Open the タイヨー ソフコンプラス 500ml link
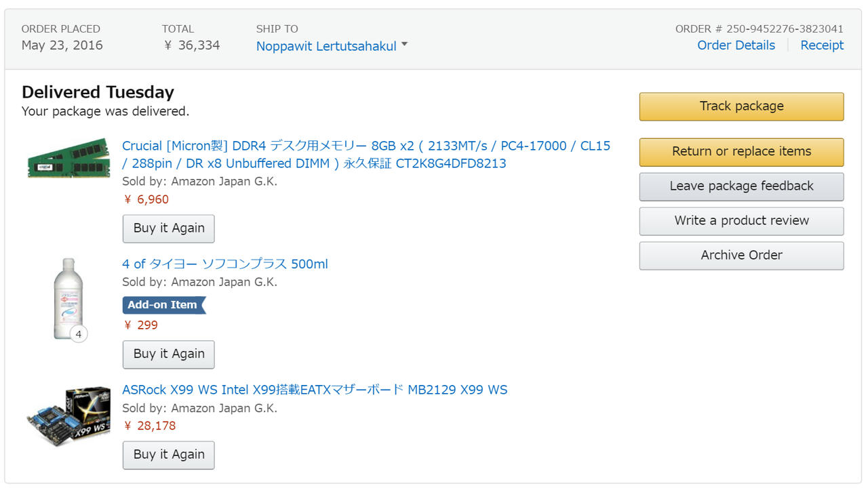This screenshot has height=490, width=868. pos(225,264)
